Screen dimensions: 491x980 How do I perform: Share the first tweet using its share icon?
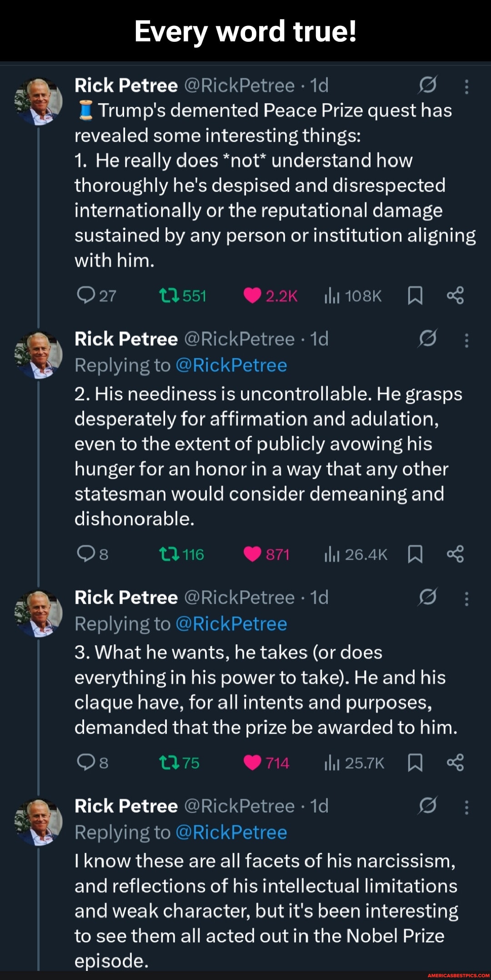click(x=456, y=295)
